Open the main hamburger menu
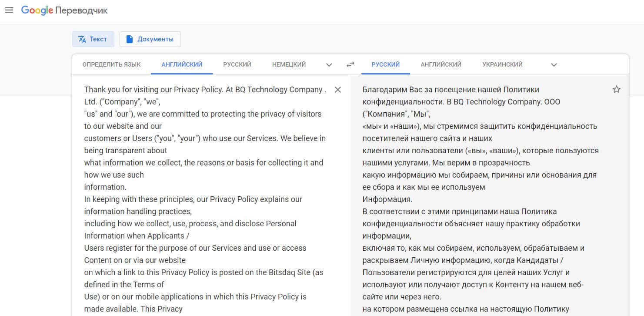This screenshot has height=316, width=644. click(9, 10)
